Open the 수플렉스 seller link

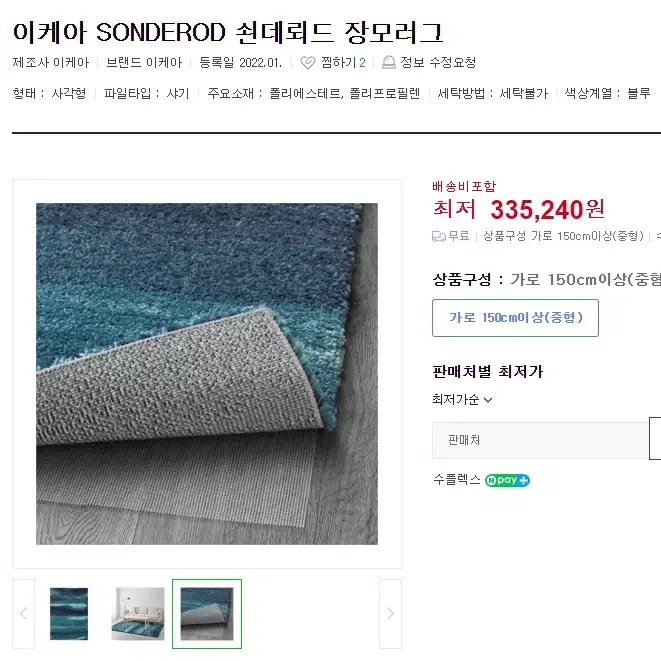[457, 480]
